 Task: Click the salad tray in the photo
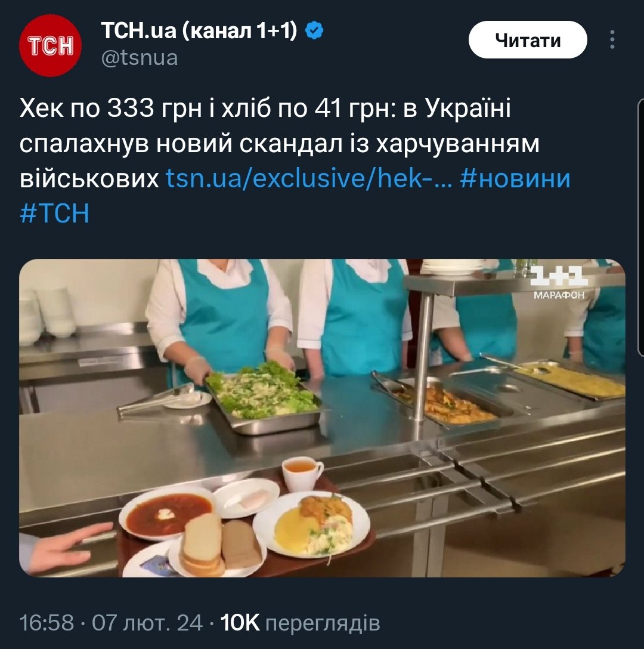tap(264, 397)
